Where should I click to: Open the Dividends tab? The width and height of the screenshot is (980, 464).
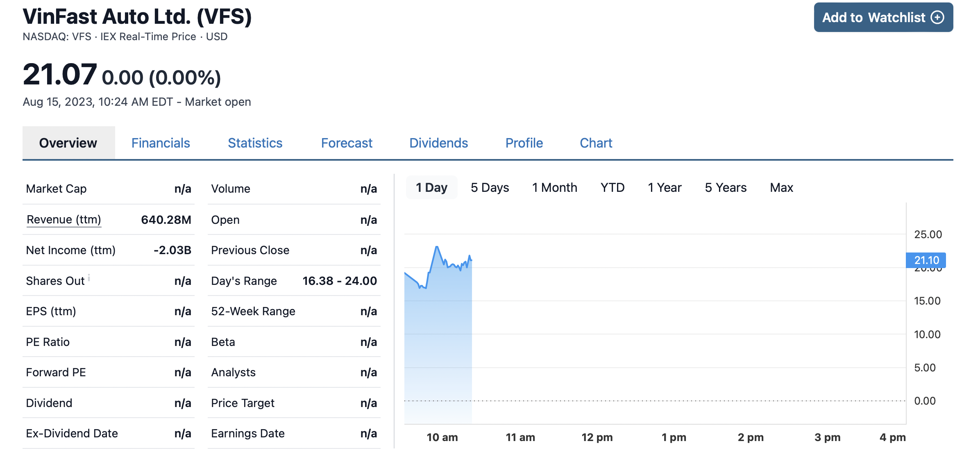click(x=438, y=143)
